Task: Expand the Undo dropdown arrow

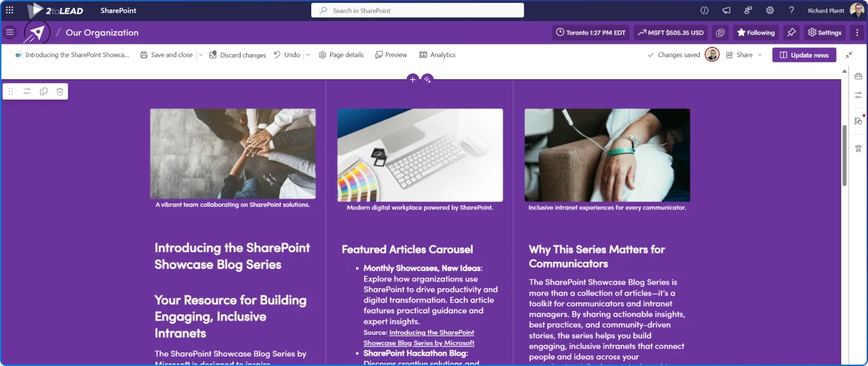Action: point(308,55)
